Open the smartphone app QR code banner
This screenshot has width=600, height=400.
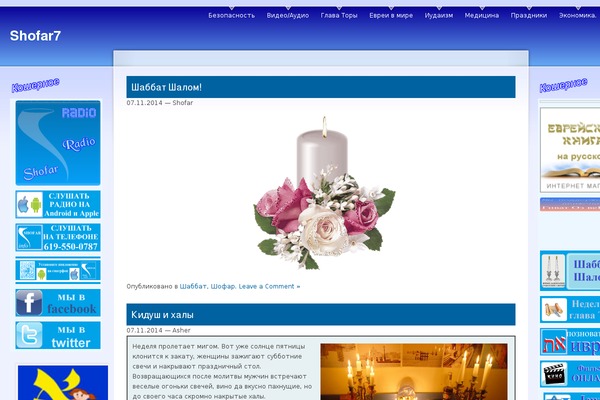coord(58,270)
